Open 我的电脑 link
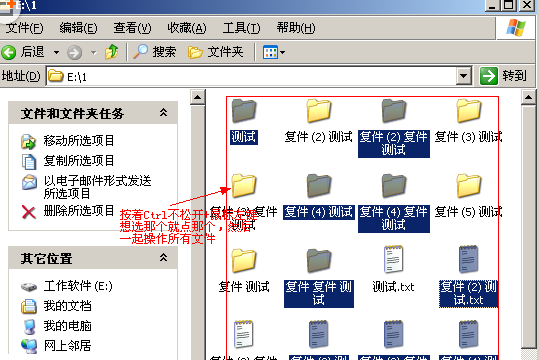Viewport: 539px width, 360px height. [x=67, y=326]
